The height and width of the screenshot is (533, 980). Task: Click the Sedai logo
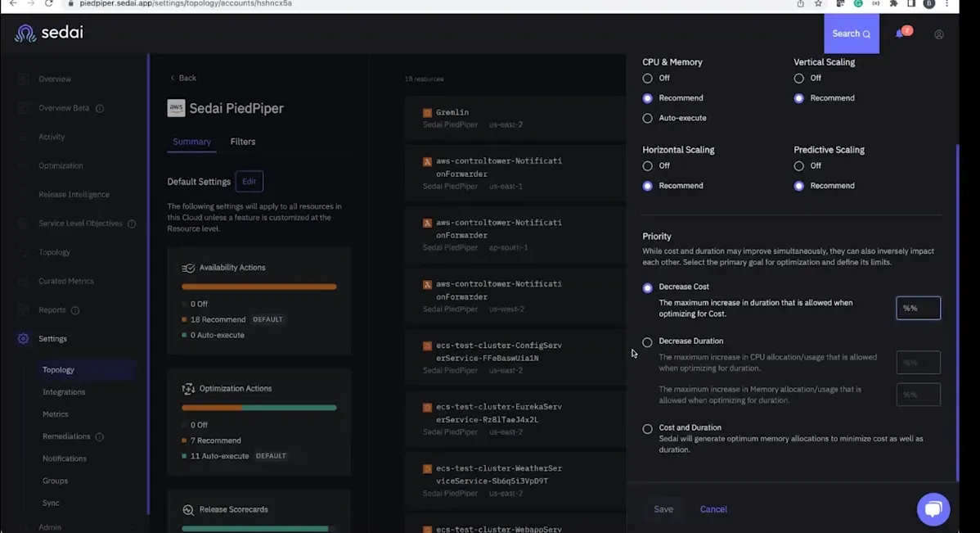[x=49, y=33]
